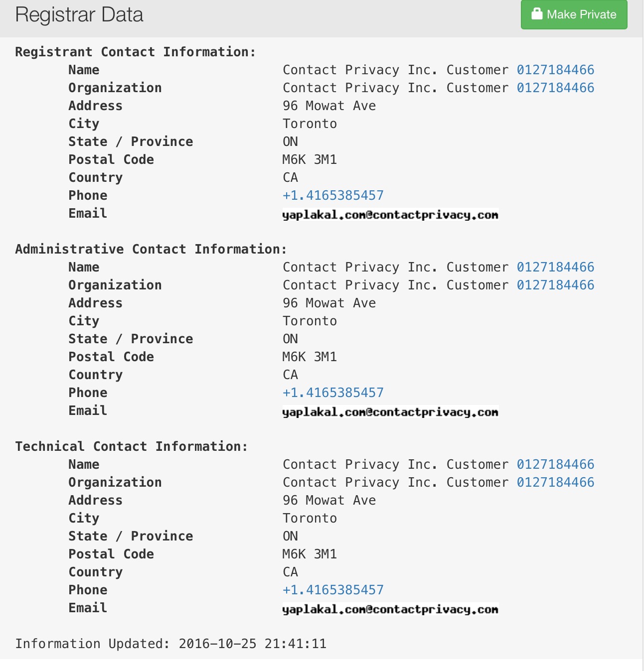The width and height of the screenshot is (644, 671).
Task: Open Administrative Organization customer number link
Action: (x=555, y=285)
